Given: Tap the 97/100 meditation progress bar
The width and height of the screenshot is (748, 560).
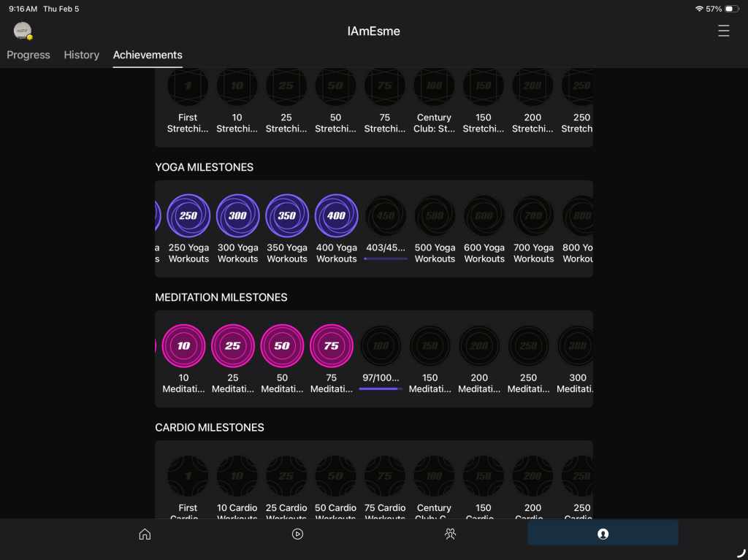Looking at the screenshot, I should pyautogui.click(x=381, y=388).
